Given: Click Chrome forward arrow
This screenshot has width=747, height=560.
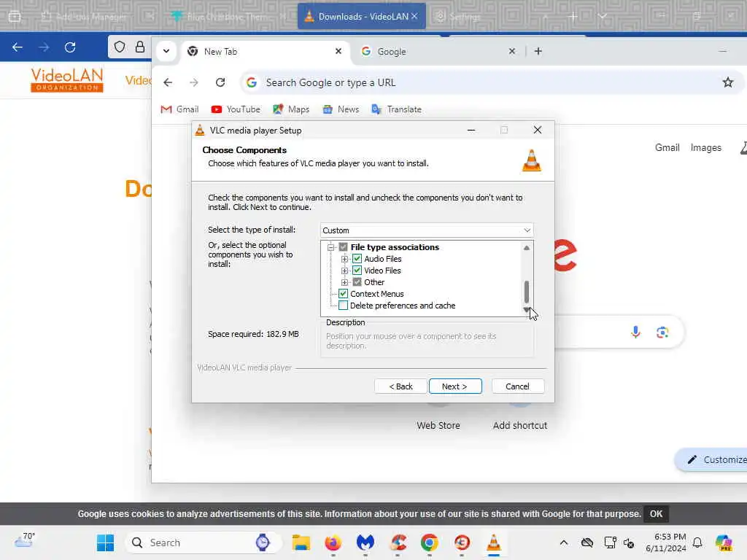Looking at the screenshot, I should [x=193, y=82].
